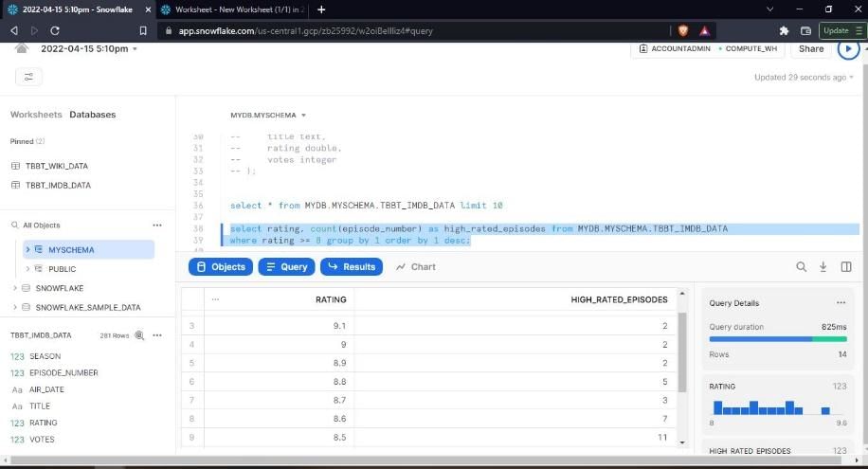Toggle the Query pane button
The width and height of the screenshot is (868, 469).
pyautogui.click(x=286, y=267)
